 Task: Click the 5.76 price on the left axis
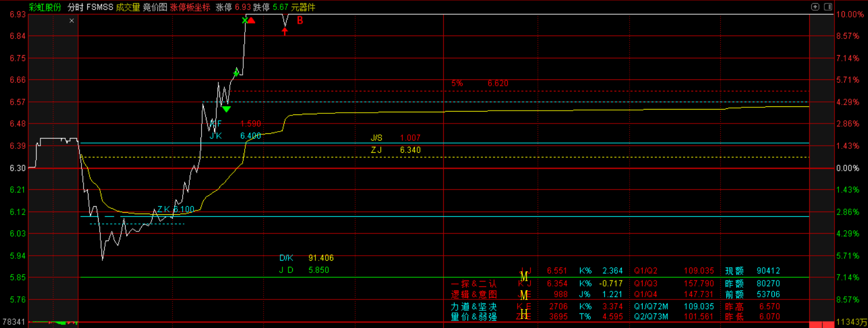[18, 299]
